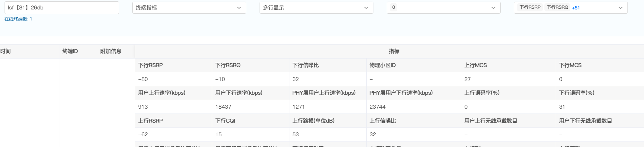Click the chevron in the 多行显示 dropdown
This screenshot has height=147, width=644.
366,8
